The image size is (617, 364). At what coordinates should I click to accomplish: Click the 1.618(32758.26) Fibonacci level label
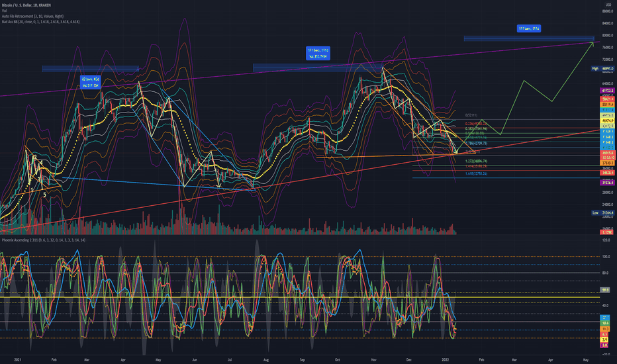[x=476, y=173]
